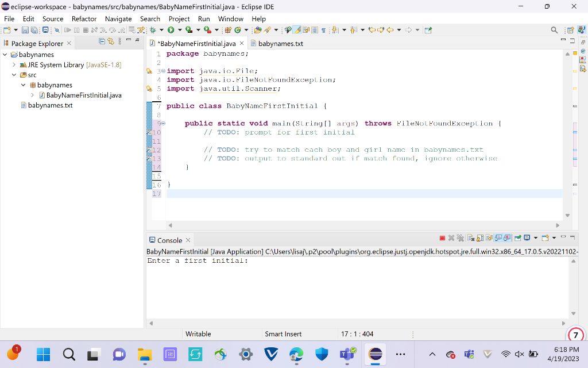Click in the console input area
The image size is (588, 368).
[356, 287]
